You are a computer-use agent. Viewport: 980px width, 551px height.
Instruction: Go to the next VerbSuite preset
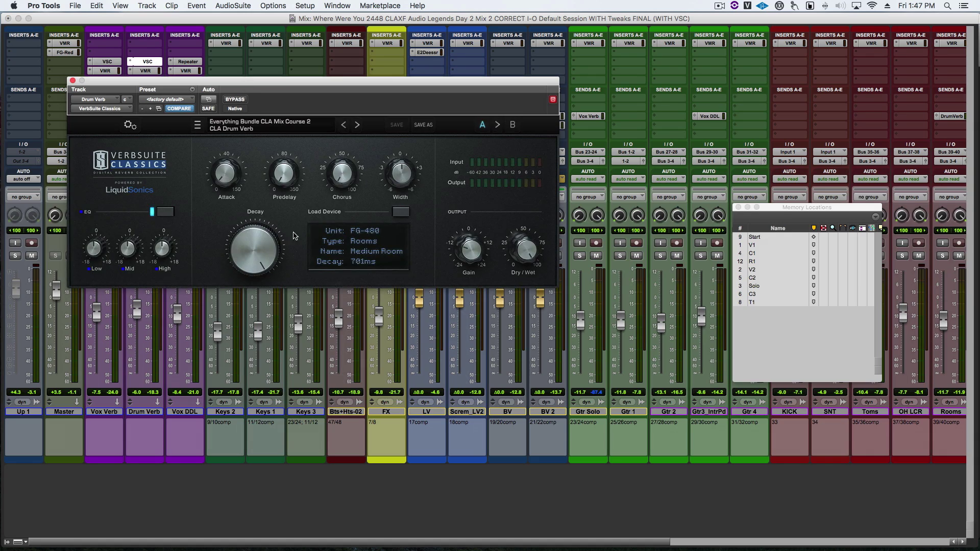click(357, 125)
